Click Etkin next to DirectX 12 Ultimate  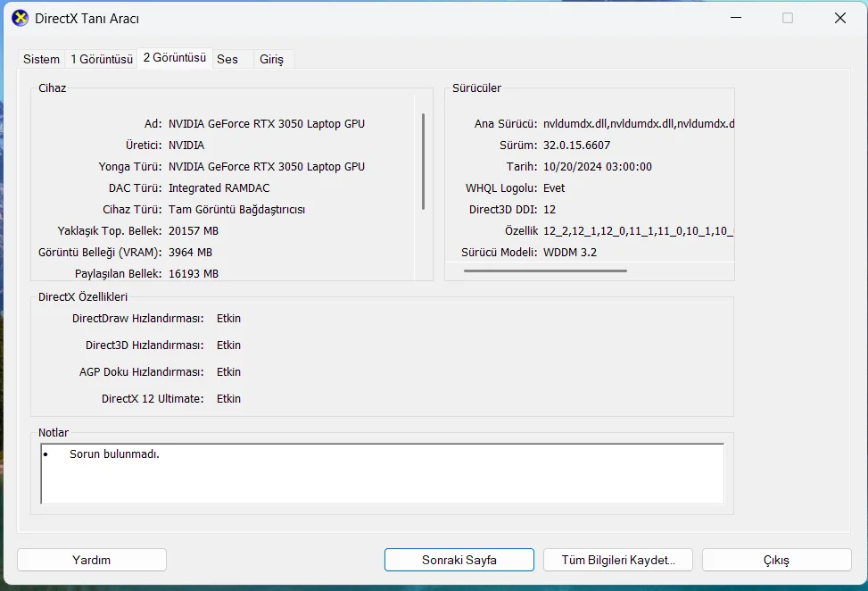click(228, 399)
